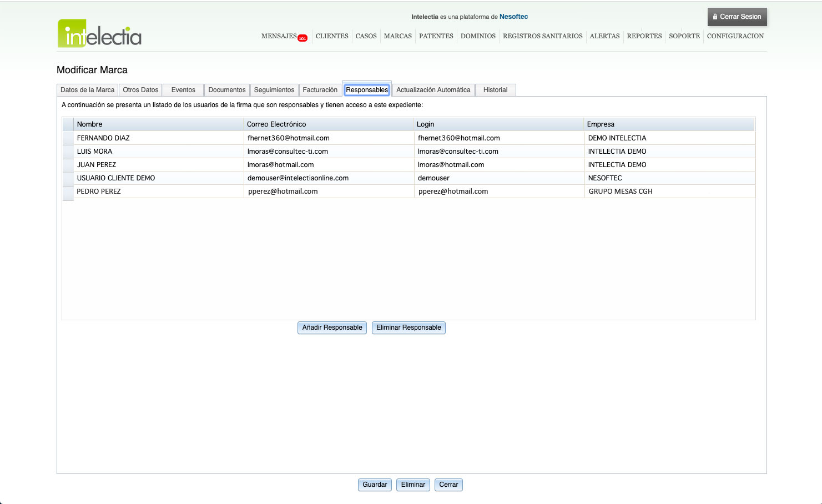The width and height of the screenshot is (822, 504).
Task: Sort by the Nombre column header
Action: 89,124
